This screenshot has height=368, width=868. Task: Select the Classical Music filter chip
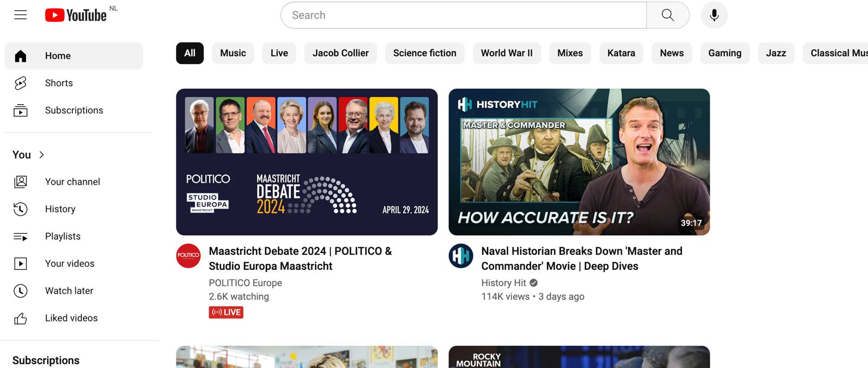(835, 53)
